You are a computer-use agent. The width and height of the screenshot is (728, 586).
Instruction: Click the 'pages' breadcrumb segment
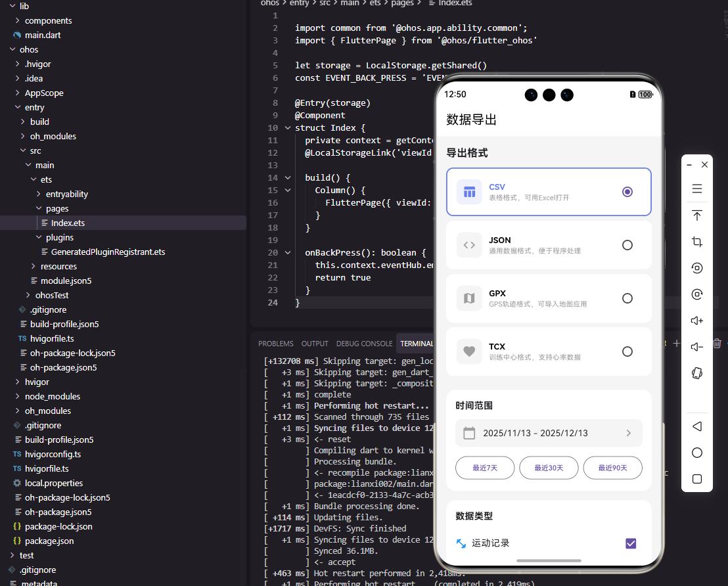click(402, 3)
